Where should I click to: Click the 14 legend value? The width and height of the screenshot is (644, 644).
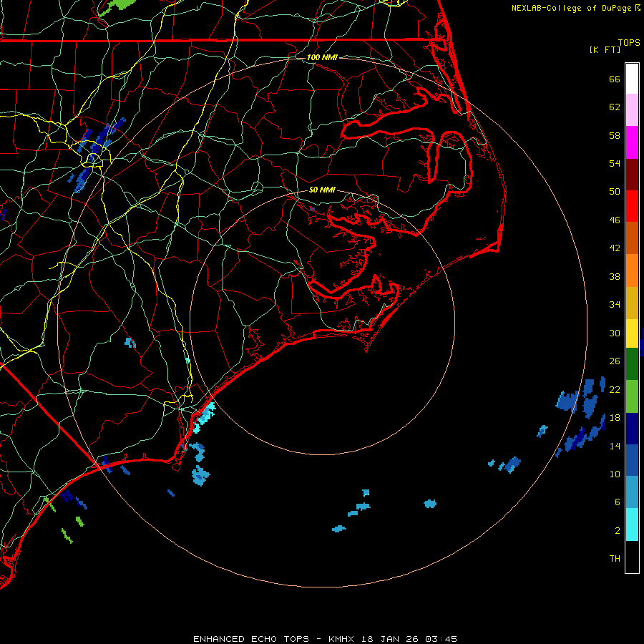pyautogui.click(x=615, y=446)
